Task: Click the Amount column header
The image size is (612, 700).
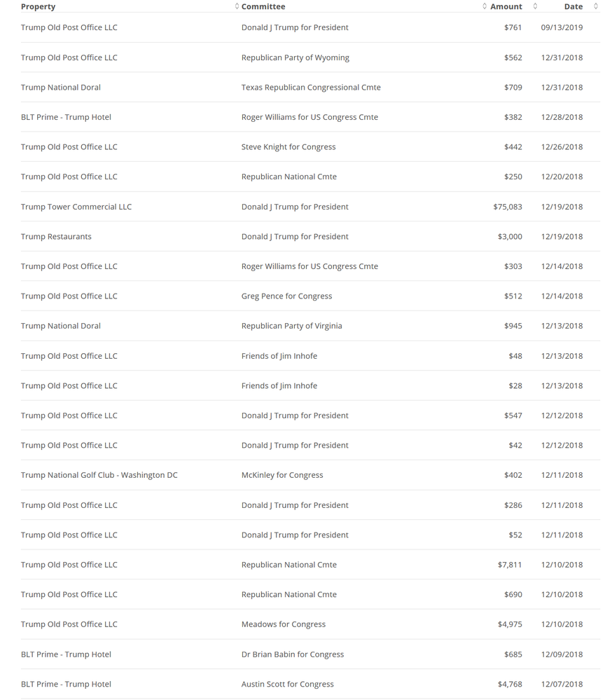Action: (506, 6)
